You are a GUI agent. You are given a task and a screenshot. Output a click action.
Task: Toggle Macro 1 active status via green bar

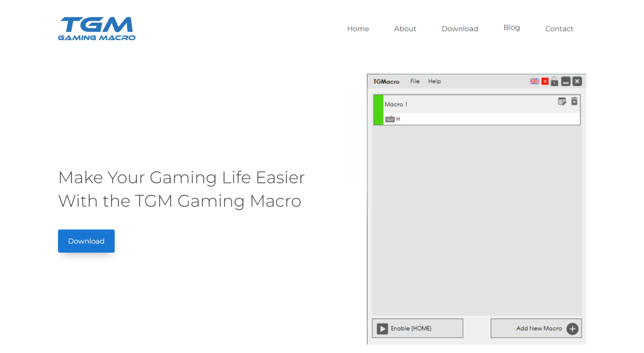[378, 109]
